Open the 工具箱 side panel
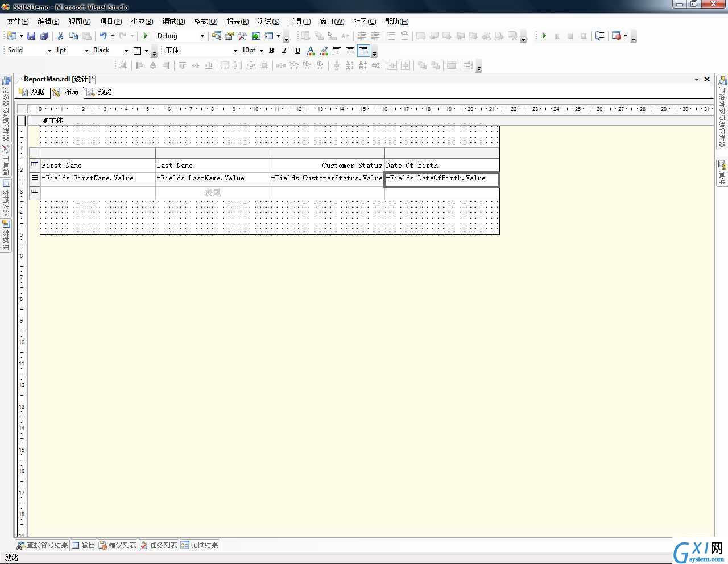The height and width of the screenshot is (564, 728). point(6,160)
